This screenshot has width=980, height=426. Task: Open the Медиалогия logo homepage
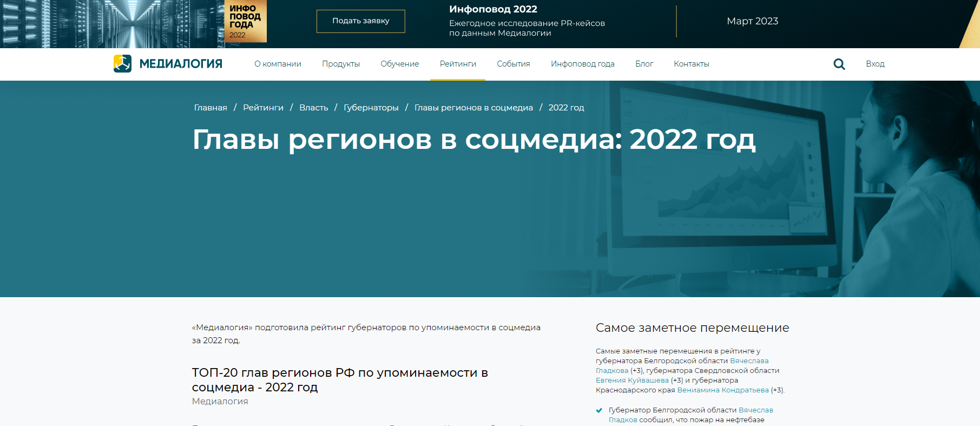click(168, 64)
